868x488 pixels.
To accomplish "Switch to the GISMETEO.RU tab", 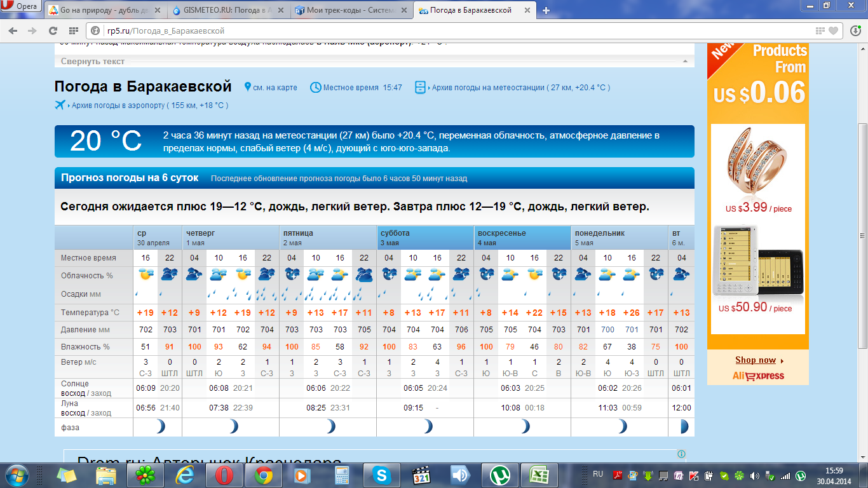I will (x=229, y=10).
